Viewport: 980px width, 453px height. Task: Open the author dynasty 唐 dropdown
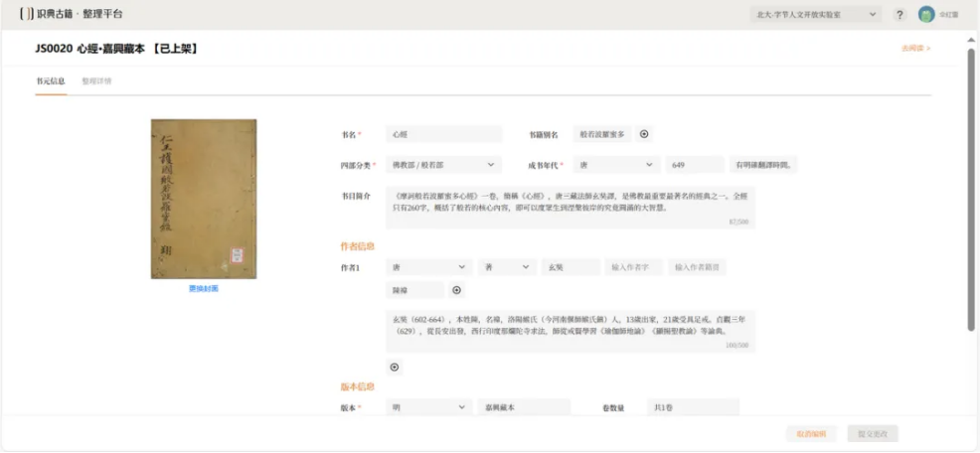pyautogui.click(x=429, y=267)
